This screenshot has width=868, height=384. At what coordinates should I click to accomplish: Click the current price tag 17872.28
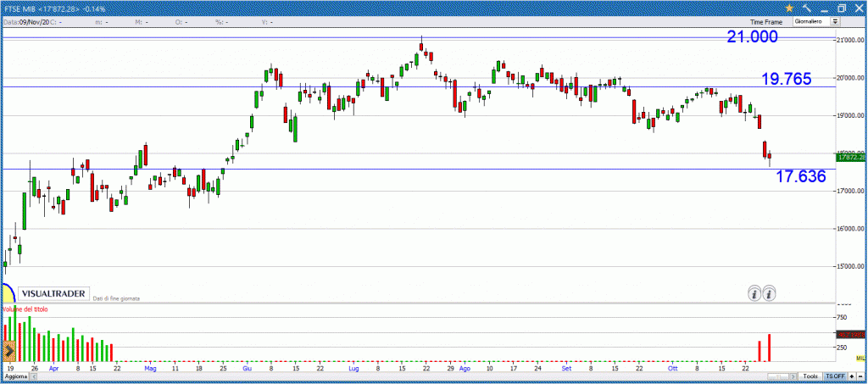point(851,158)
